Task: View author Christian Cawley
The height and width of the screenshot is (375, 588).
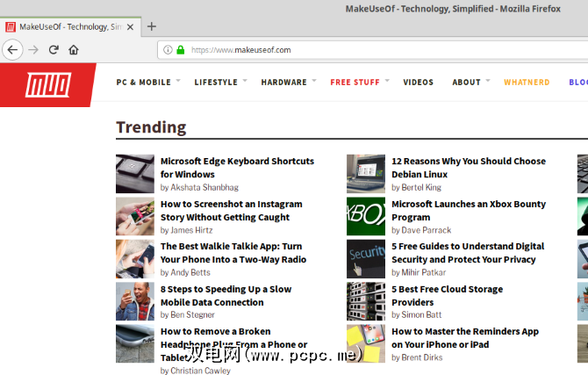Action: click(201, 371)
